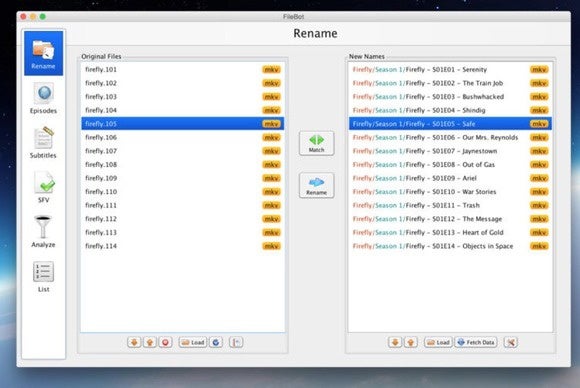580x388 pixels.
Task: Select S01E02 - The Train Job name
Action: coord(450,83)
